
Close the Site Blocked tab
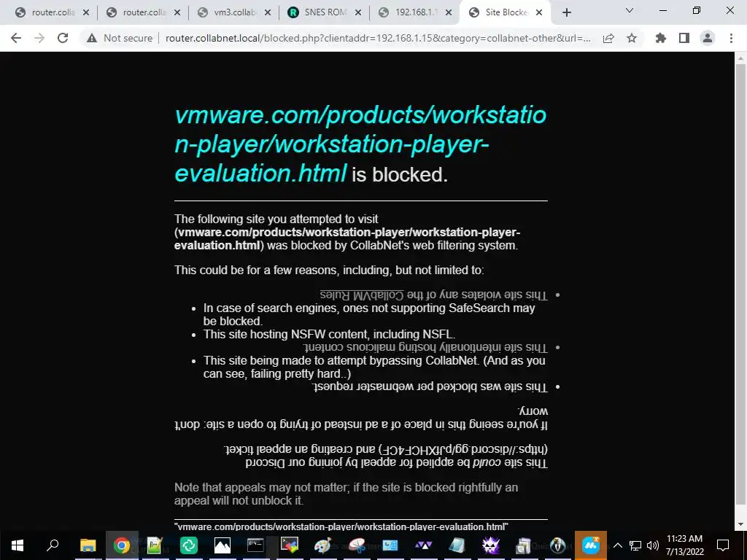[x=539, y=12]
